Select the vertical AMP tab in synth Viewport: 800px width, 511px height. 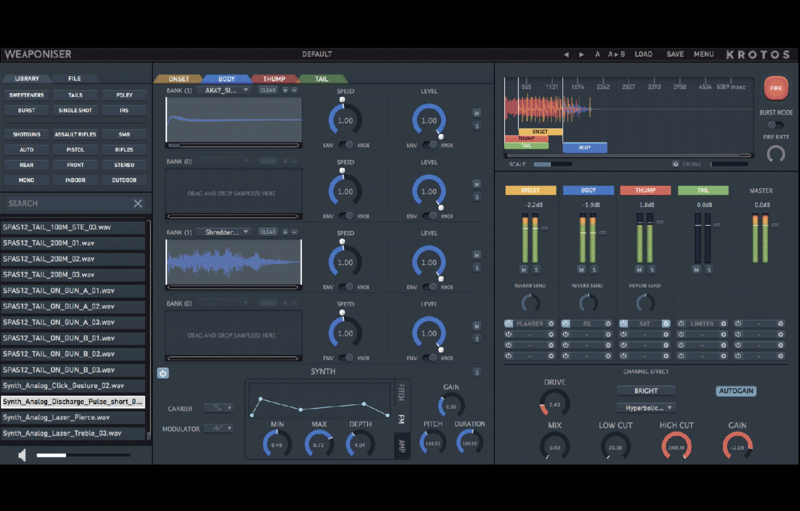[x=402, y=445]
